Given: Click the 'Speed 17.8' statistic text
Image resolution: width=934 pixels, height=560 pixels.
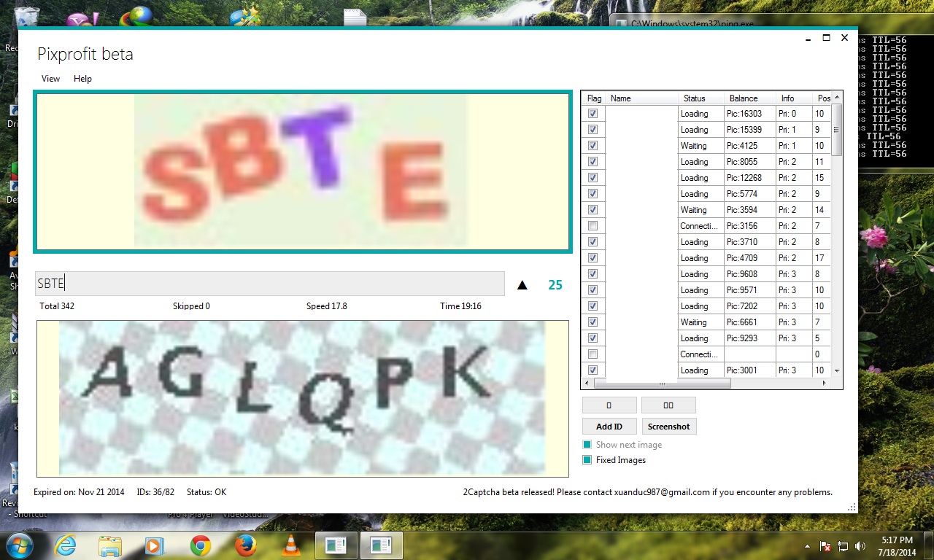Looking at the screenshot, I should 327,306.
